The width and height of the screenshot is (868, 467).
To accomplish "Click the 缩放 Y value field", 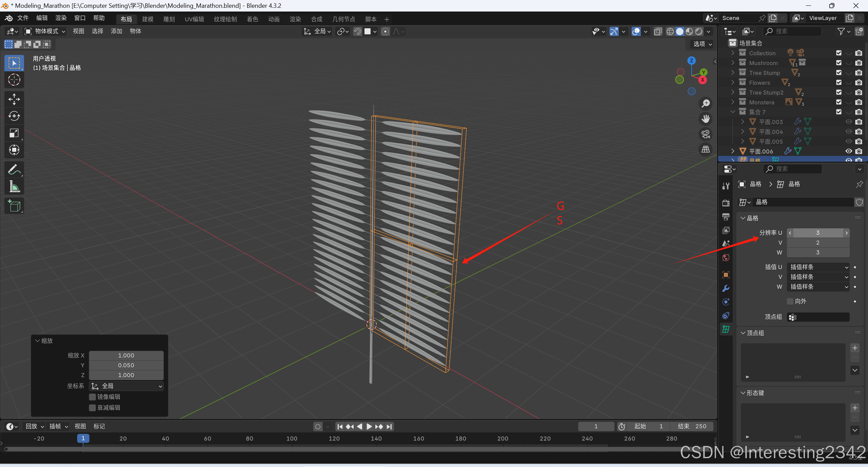I will coord(126,365).
